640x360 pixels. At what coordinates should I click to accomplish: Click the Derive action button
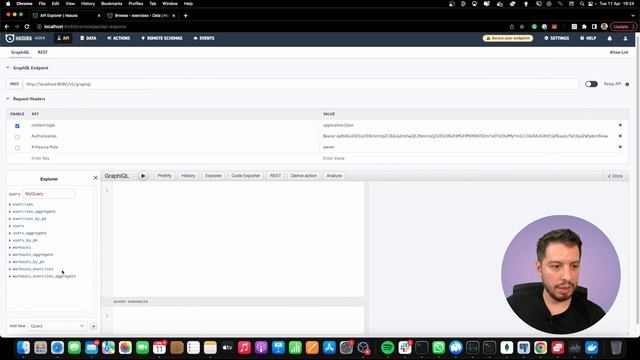click(x=304, y=176)
